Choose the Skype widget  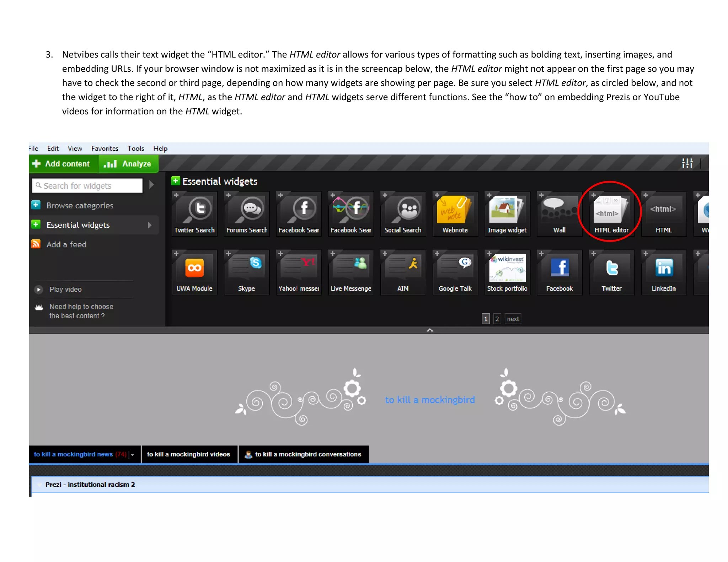[246, 272]
